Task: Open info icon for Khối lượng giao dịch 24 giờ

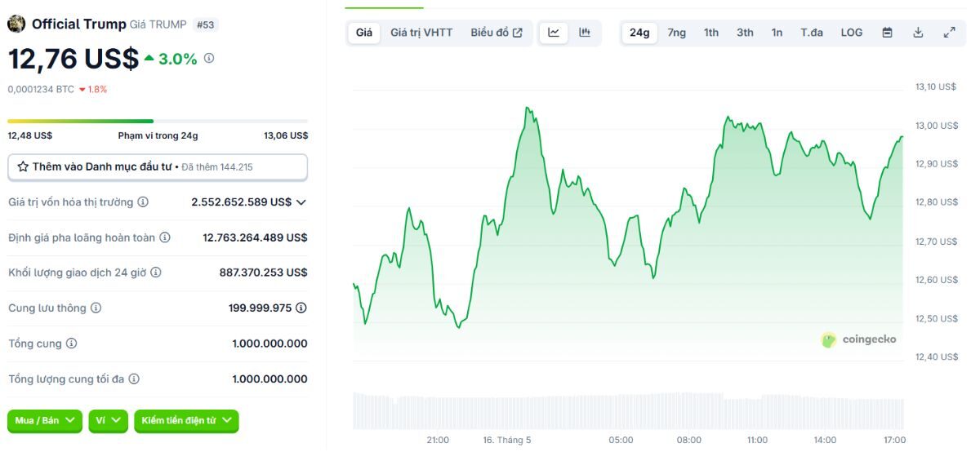Action: click(156, 273)
